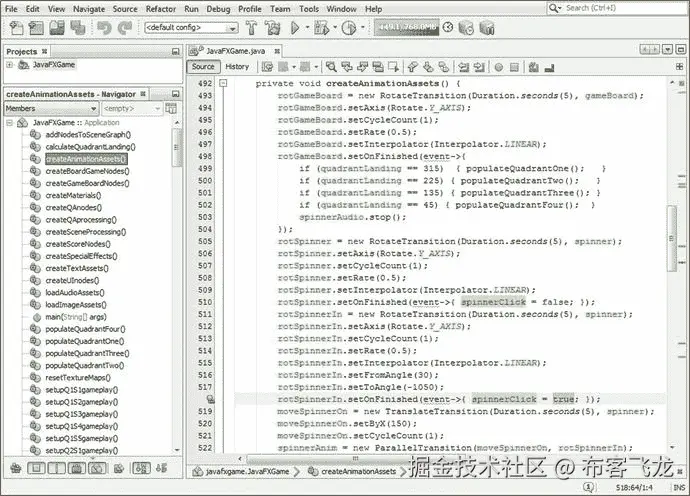Viewport: 690px width, 496px height.
Task: Click the Undo toolbar icon
Action: tap(104, 28)
